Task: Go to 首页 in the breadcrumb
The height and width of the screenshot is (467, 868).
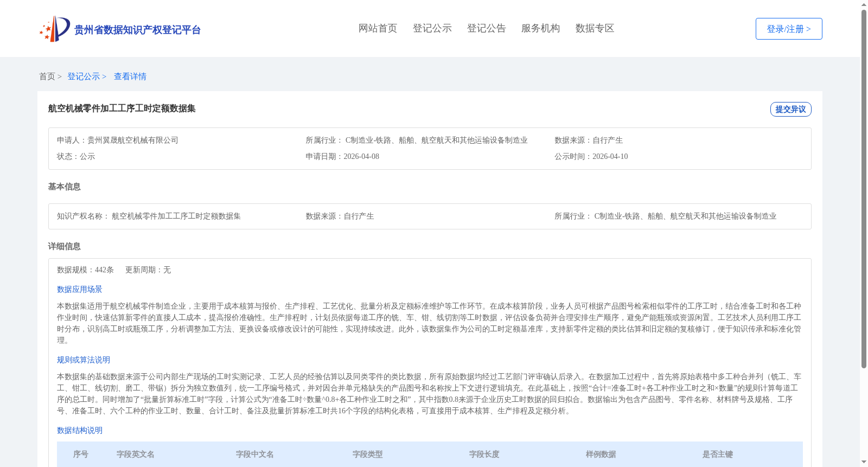Action: pyautogui.click(x=47, y=76)
